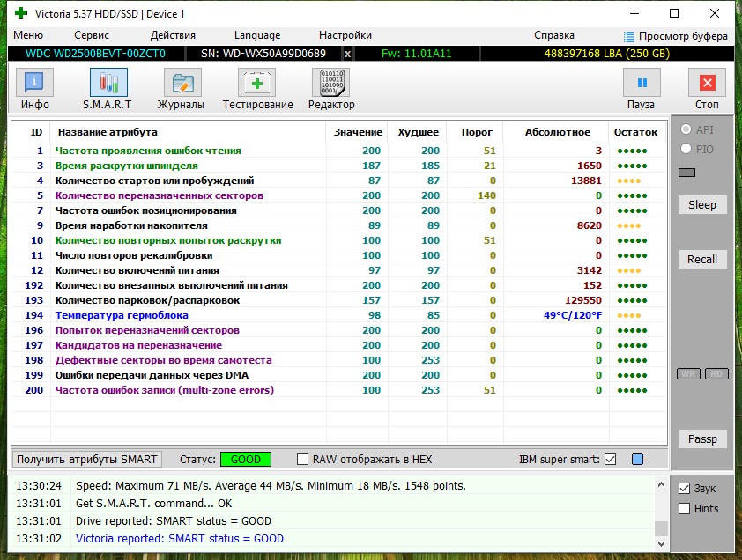Select row Дефектные секторы во время самотеста
This screenshot has width=742, height=560.
[x=338, y=360]
